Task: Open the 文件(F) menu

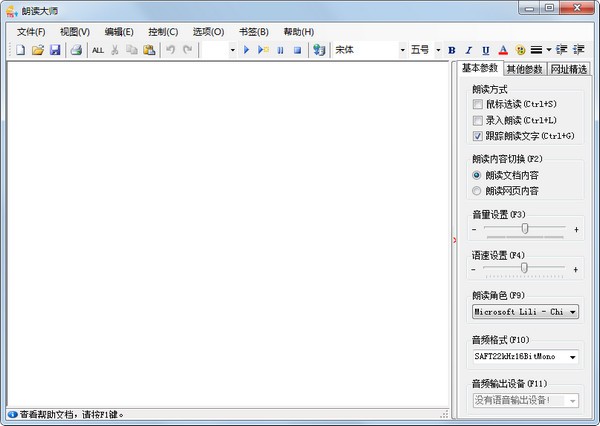Action: point(31,32)
